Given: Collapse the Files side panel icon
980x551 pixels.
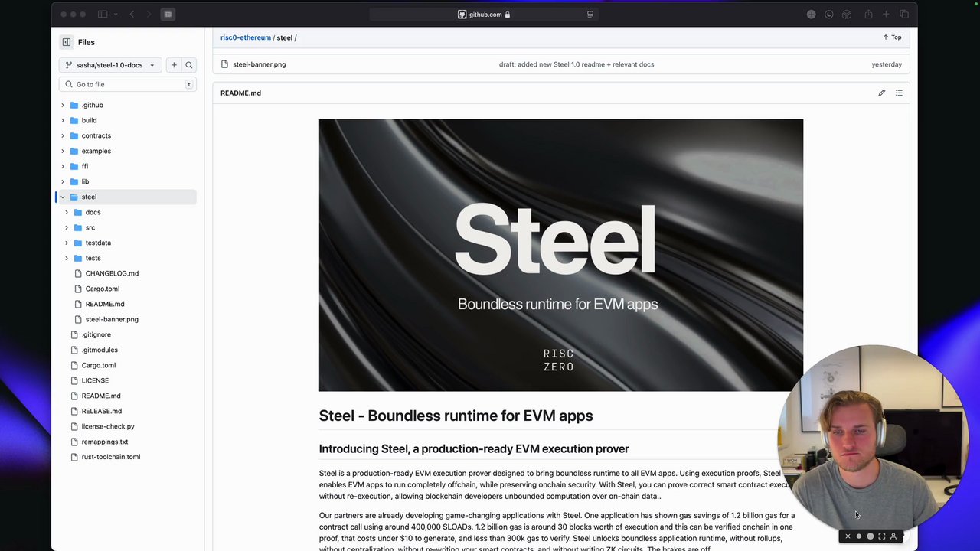Looking at the screenshot, I should coord(67,42).
